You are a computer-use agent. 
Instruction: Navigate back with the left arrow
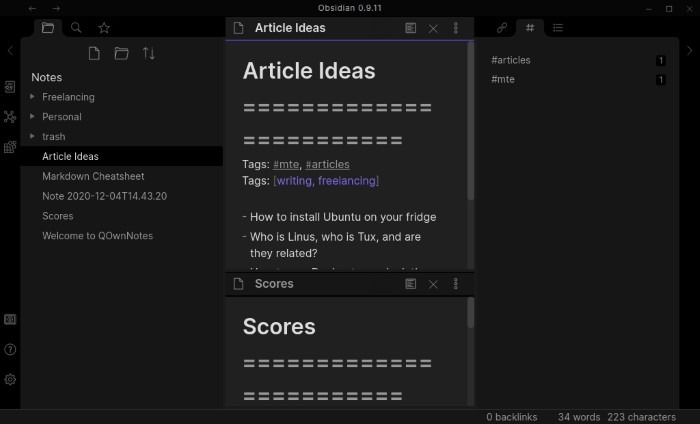point(32,8)
